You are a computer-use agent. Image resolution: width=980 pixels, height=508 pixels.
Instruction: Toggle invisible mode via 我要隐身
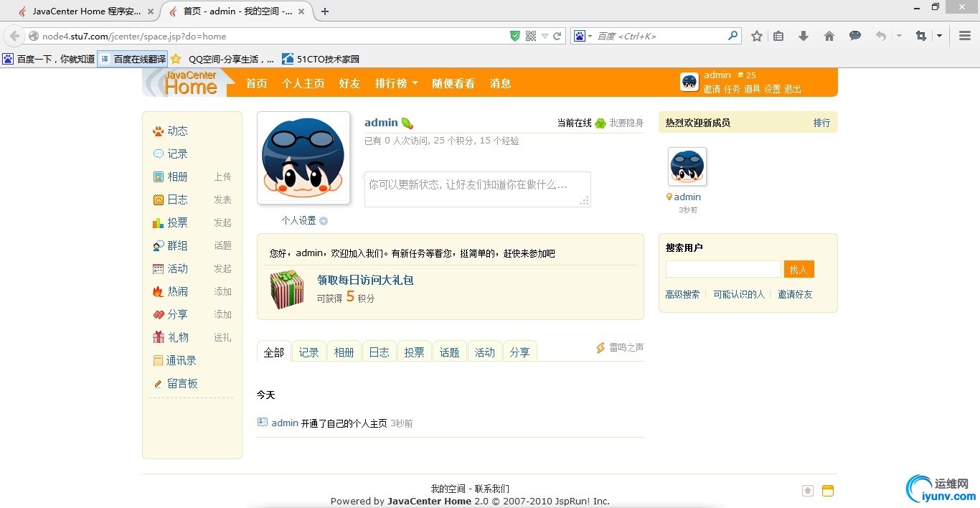pyautogui.click(x=626, y=123)
